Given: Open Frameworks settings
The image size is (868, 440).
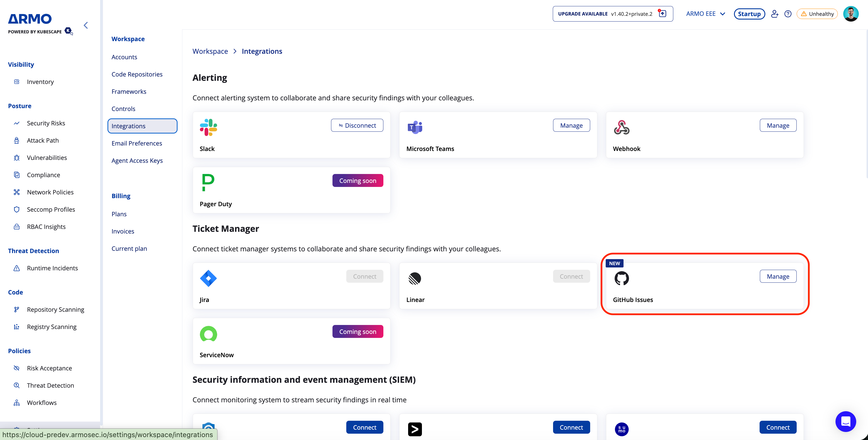Looking at the screenshot, I should coord(129,92).
